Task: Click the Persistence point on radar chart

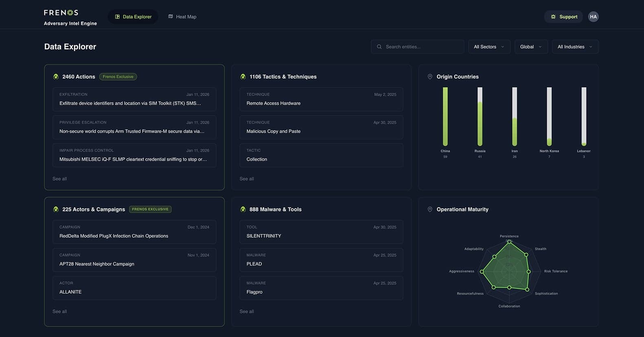Action: coord(509,242)
